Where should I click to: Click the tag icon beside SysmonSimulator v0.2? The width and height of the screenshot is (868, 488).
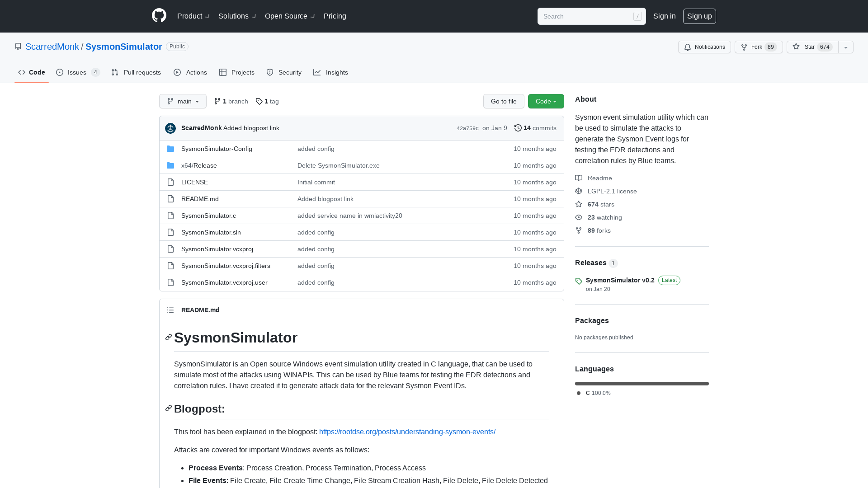pyautogui.click(x=579, y=281)
